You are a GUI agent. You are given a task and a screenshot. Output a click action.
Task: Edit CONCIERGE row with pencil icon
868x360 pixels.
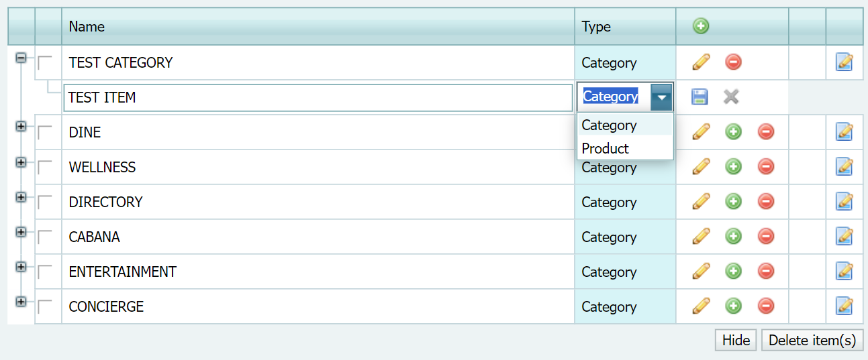[x=701, y=306]
